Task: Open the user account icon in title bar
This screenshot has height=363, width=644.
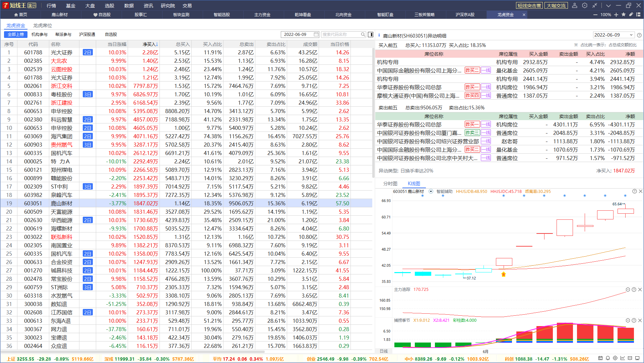Action: pos(575,5)
